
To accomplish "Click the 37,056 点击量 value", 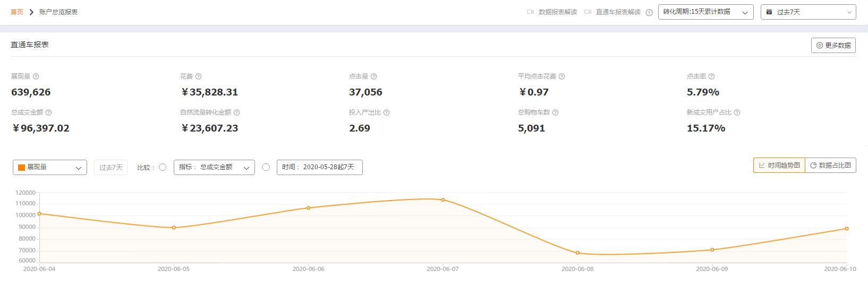I will click(365, 92).
